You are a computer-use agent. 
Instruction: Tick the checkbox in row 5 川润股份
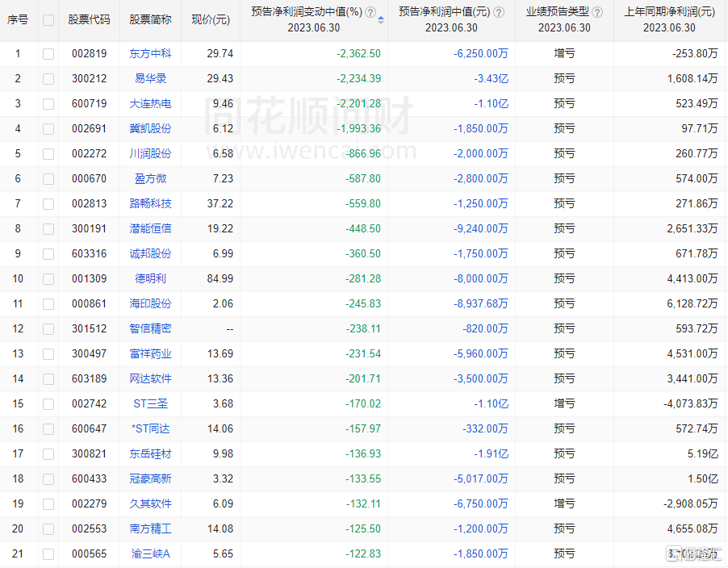coord(48,153)
